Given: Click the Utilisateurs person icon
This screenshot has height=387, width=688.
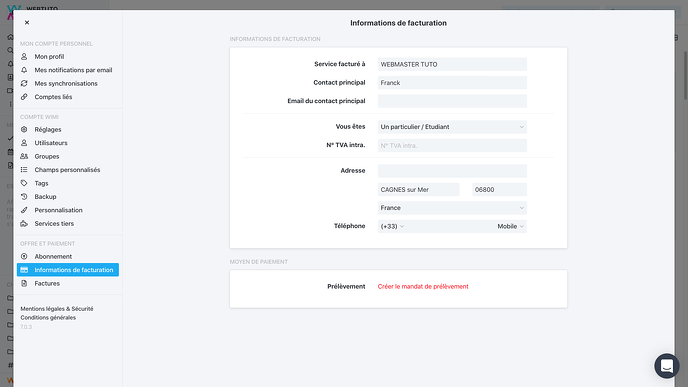Looking at the screenshot, I should [24, 143].
